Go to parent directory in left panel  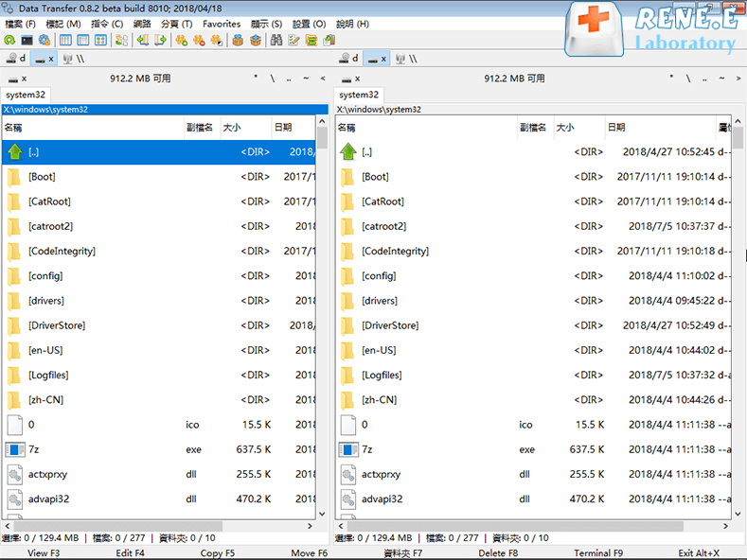[x=289, y=79]
